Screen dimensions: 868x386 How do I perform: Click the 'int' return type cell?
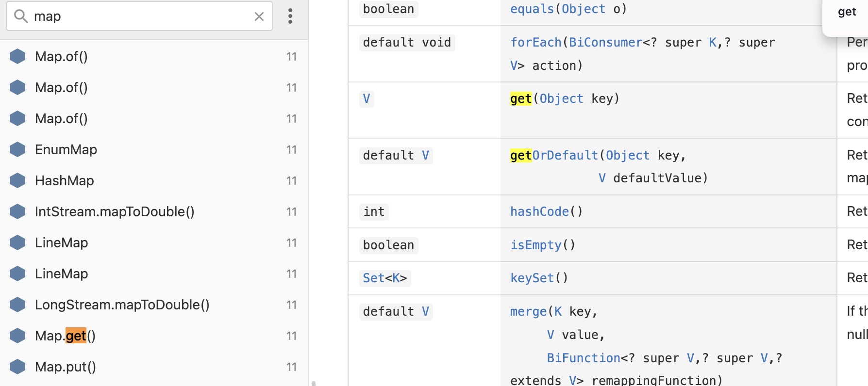[374, 211]
